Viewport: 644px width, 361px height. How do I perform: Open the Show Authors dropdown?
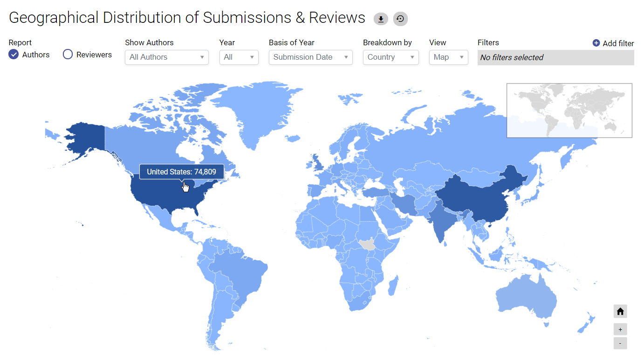click(x=166, y=57)
